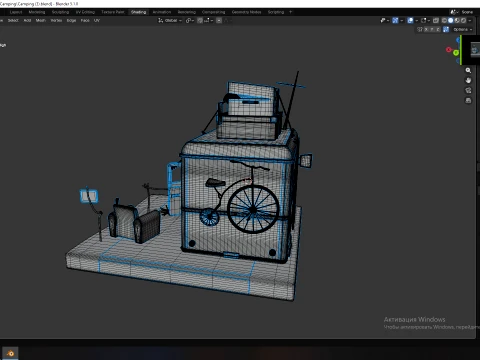This screenshot has width=480, height=360.
Task: Open the Scene selector icon
Action: (x=454, y=12)
